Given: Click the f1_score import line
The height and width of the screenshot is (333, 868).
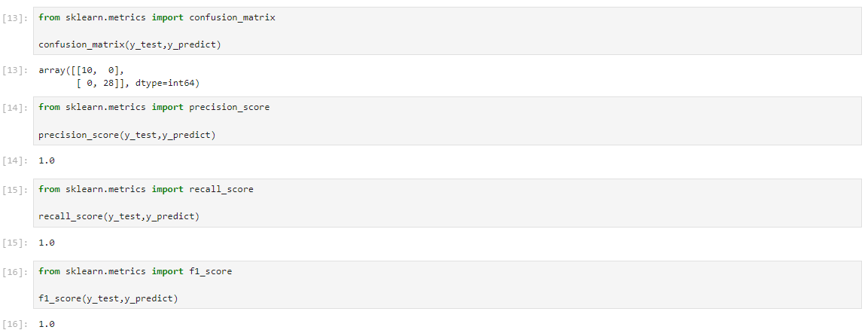Looking at the screenshot, I should coord(135,271).
